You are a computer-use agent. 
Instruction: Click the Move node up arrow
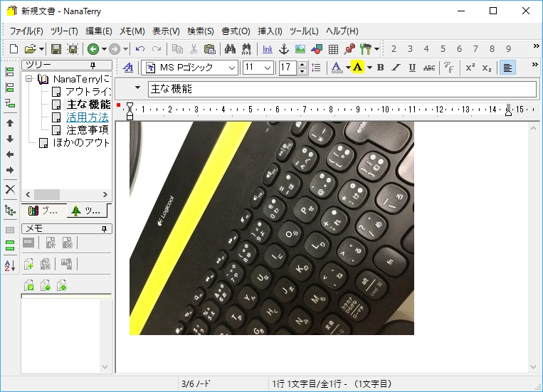(10, 123)
